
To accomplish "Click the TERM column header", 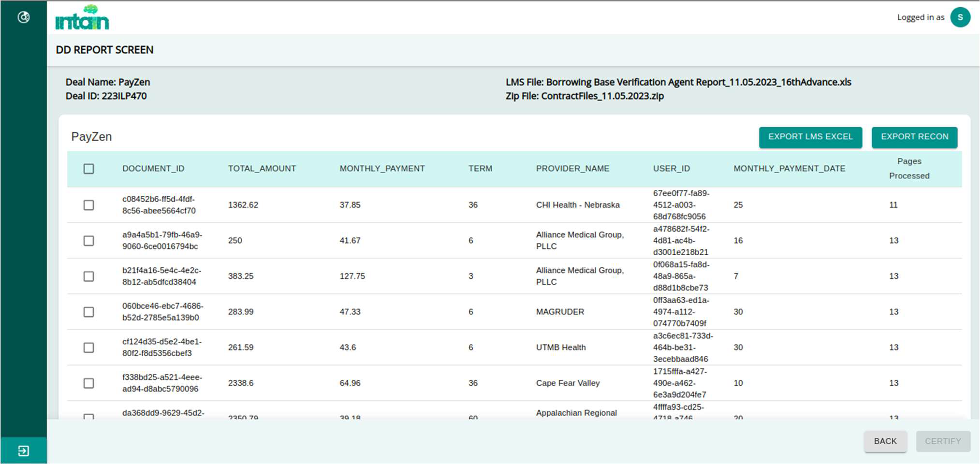I will tap(480, 169).
